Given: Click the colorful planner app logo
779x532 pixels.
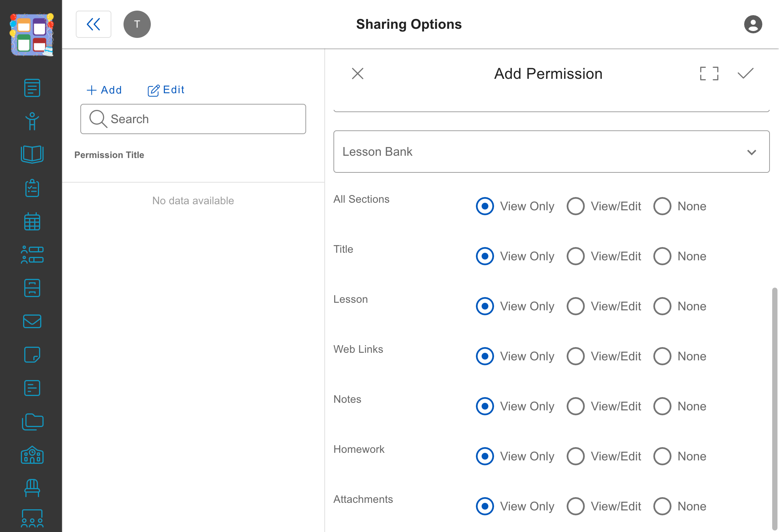Looking at the screenshot, I should point(32,34).
